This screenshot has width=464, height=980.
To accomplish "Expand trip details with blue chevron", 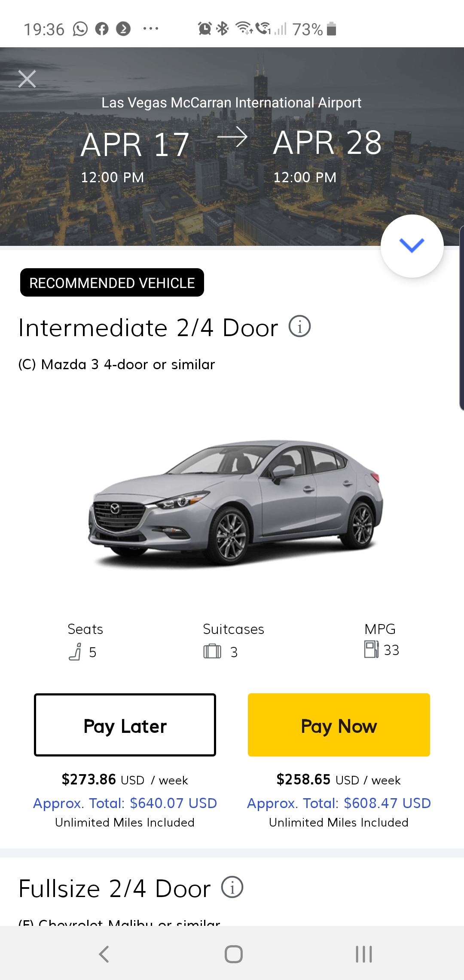I will tap(412, 246).
